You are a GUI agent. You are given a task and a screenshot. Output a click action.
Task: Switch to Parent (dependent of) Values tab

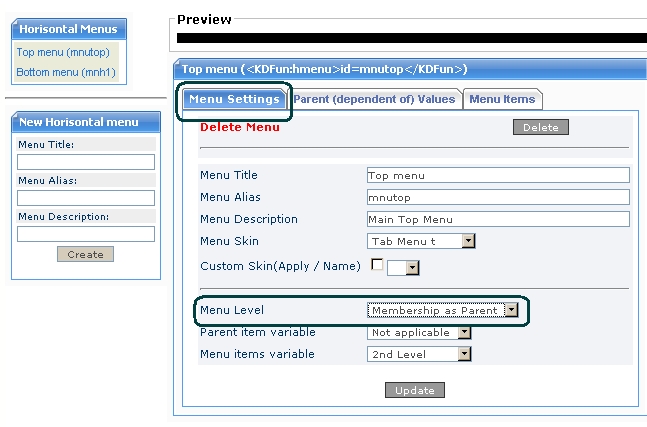click(374, 99)
